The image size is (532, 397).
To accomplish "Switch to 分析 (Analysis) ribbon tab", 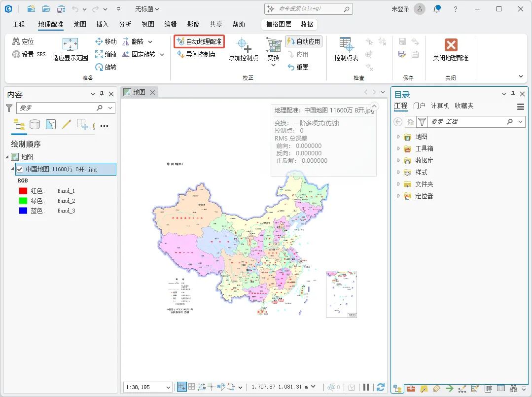I will click(x=125, y=25).
